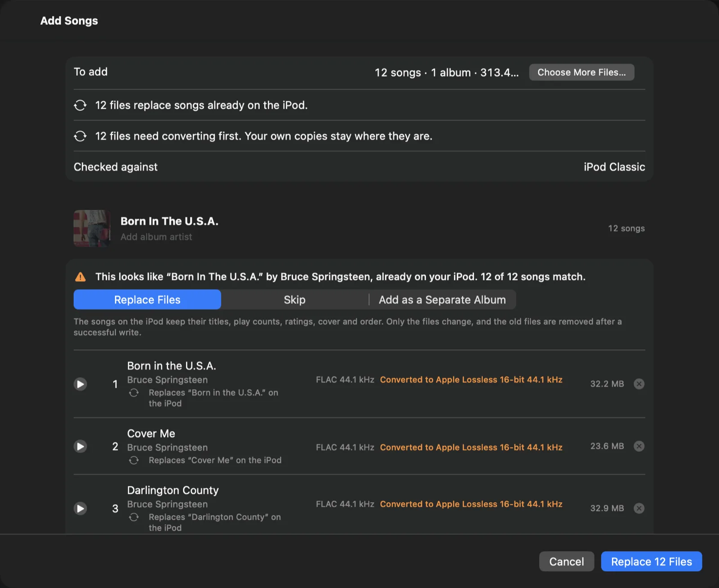
Task: Click the Cover Me song title
Action: [x=151, y=433]
